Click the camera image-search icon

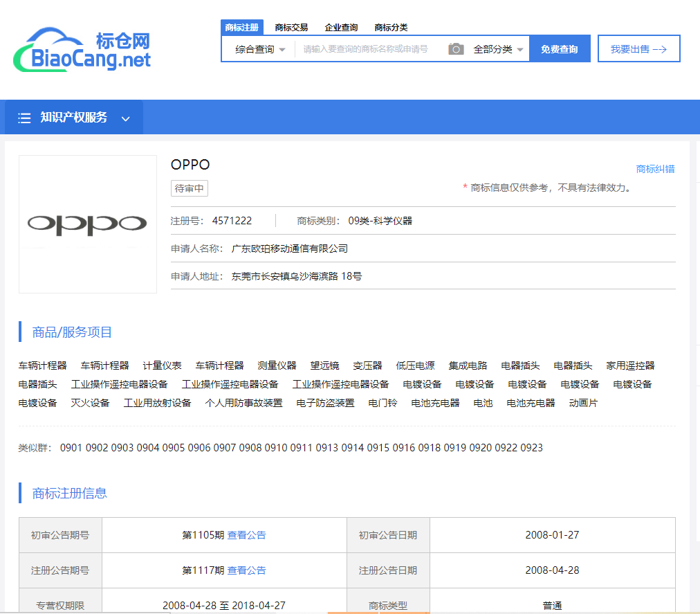(456, 48)
